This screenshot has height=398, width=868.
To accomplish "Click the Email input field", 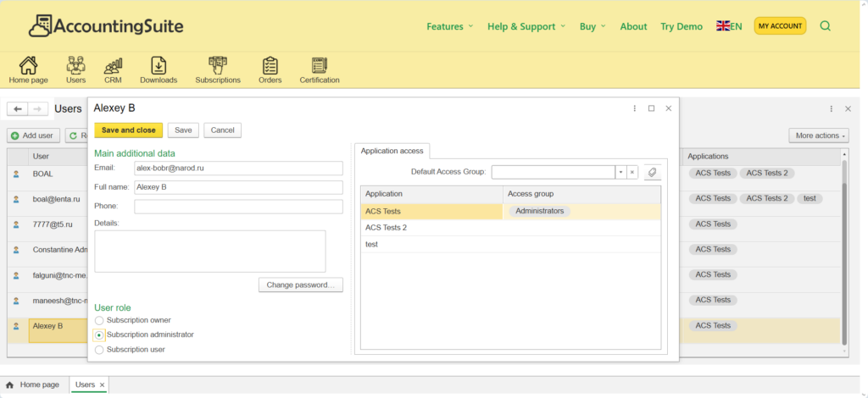I will click(238, 168).
